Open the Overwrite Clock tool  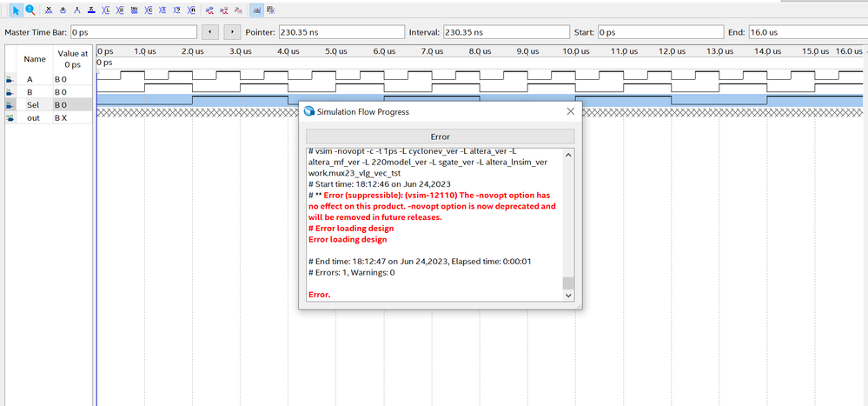162,10
